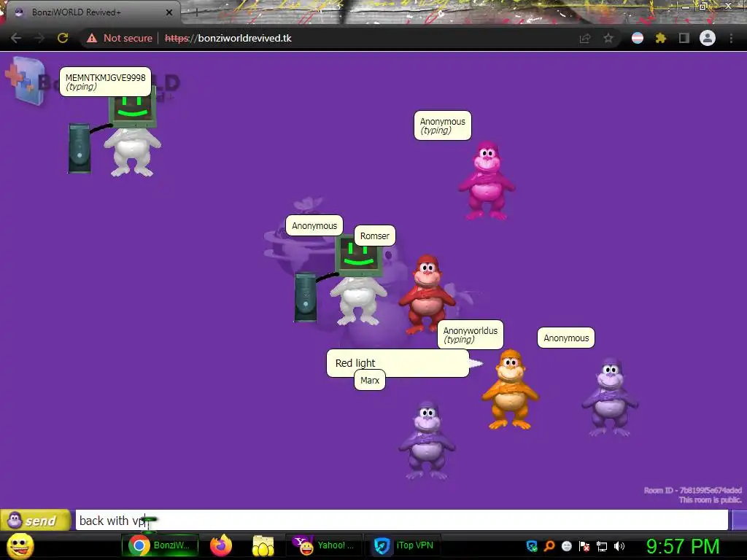
Task: Open the smiley face Start button
Action: (20, 545)
